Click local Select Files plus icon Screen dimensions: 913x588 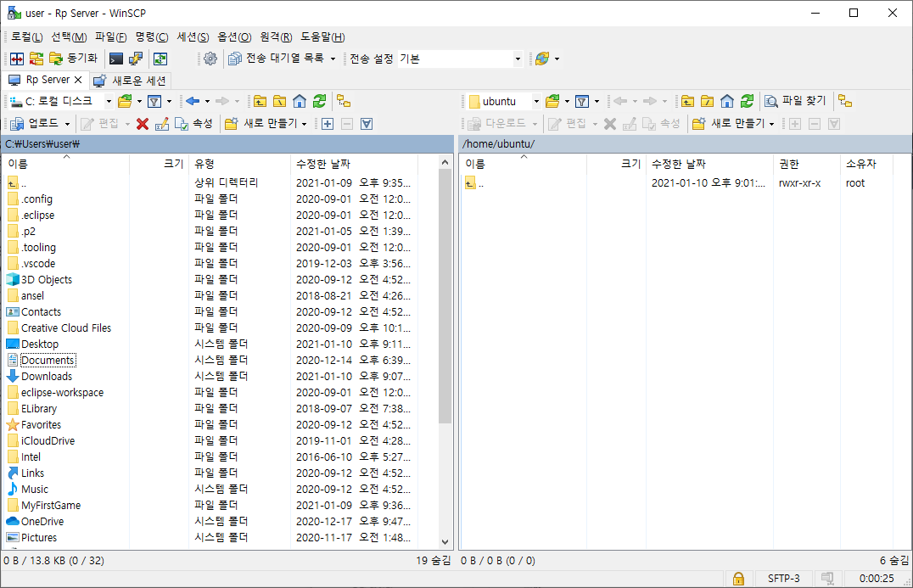pos(328,123)
